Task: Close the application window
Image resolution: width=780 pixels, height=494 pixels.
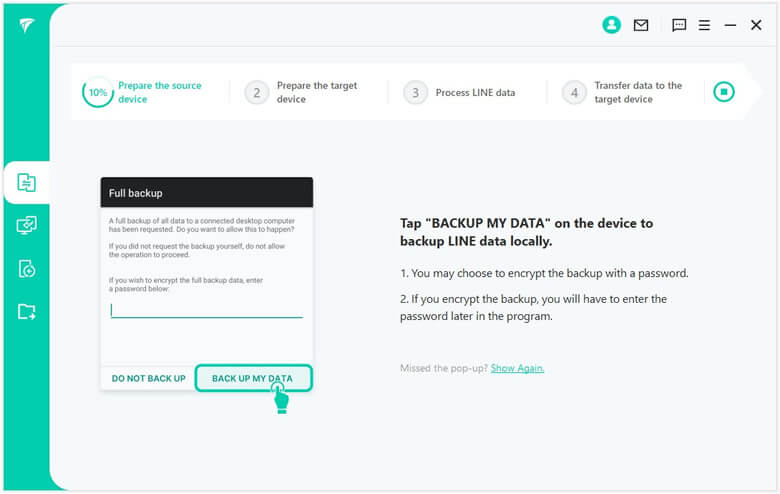Action: pyautogui.click(x=756, y=25)
